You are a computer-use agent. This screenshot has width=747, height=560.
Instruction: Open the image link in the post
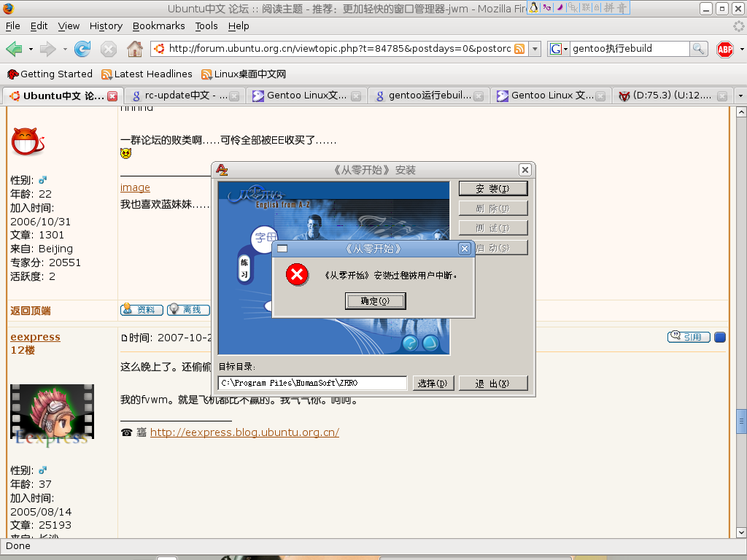click(135, 187)
